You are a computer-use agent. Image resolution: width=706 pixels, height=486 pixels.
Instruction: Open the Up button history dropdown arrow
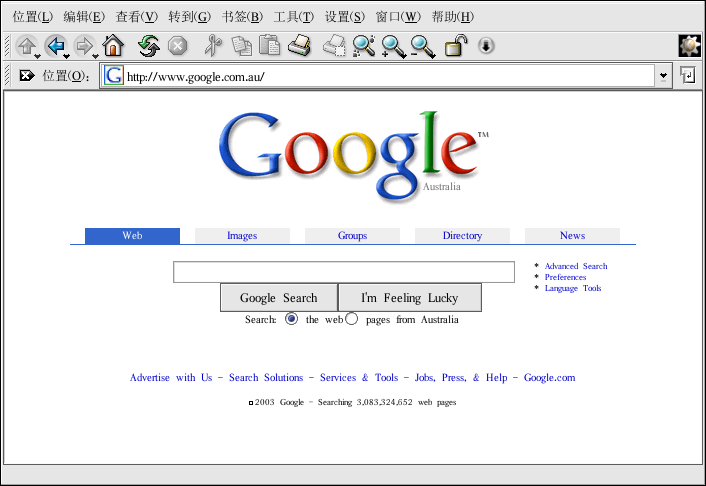[37, 56]
